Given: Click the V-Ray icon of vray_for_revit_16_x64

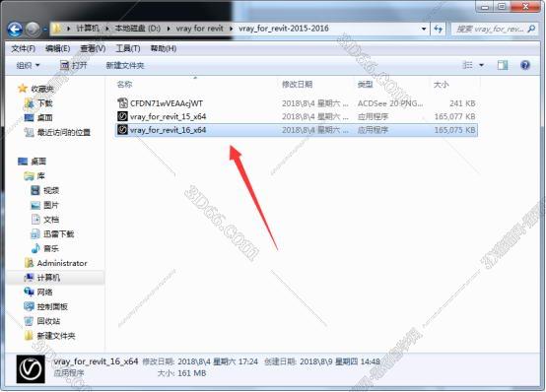Looking at the screenshot, I should 122,130.
